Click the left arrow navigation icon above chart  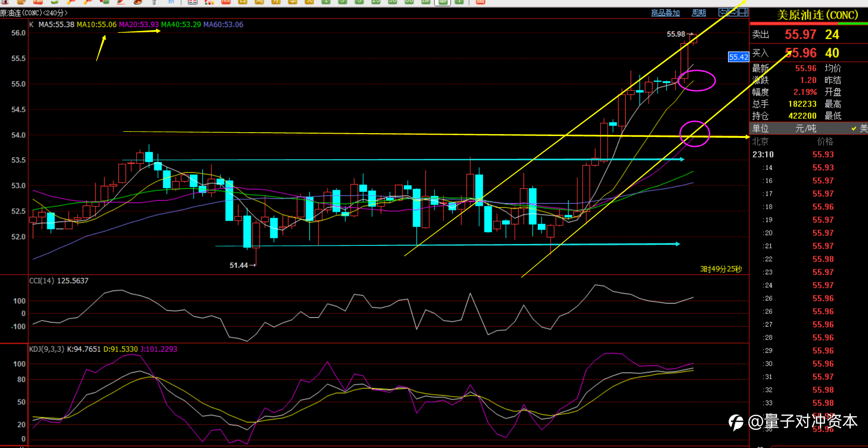coord(723,12)
